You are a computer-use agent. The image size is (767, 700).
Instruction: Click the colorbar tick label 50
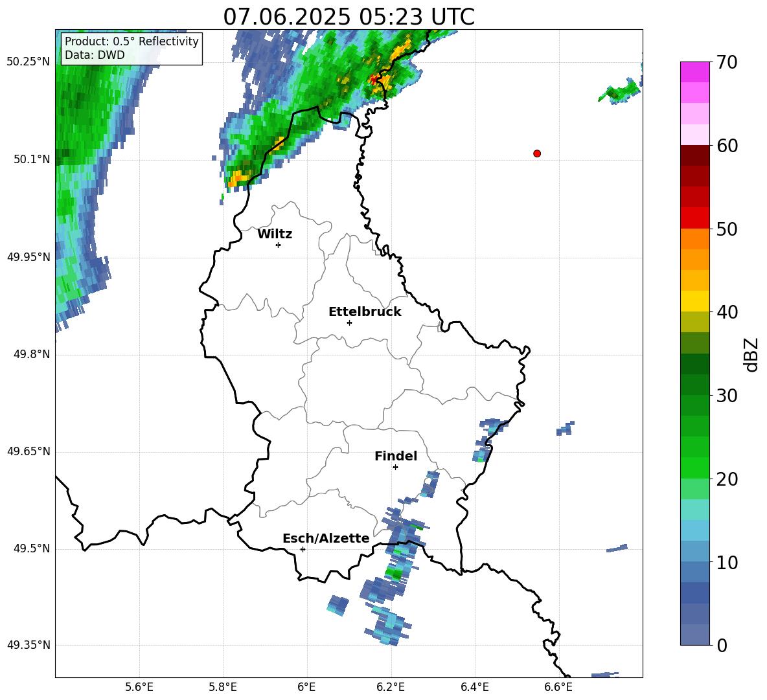coord(727,229)
